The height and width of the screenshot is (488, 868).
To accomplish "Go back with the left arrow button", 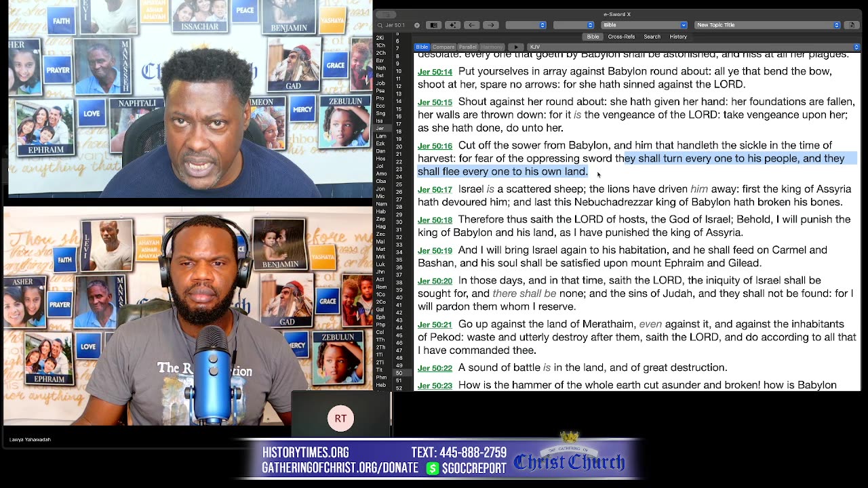I will 471,25.
